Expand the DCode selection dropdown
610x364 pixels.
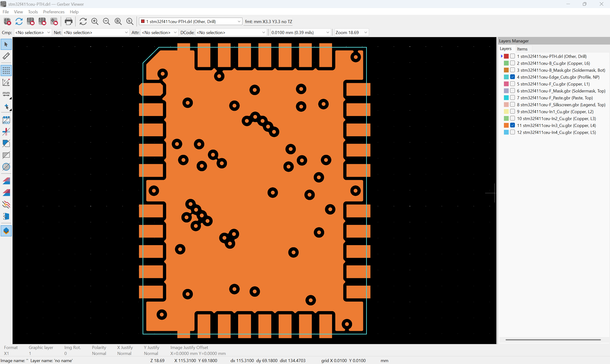[231, 32]
